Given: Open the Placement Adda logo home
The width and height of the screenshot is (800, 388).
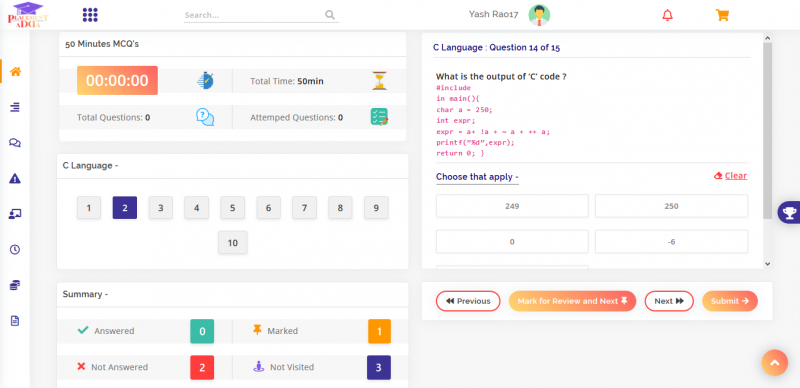Looking at the screenshot, I should tap(28, 15).
